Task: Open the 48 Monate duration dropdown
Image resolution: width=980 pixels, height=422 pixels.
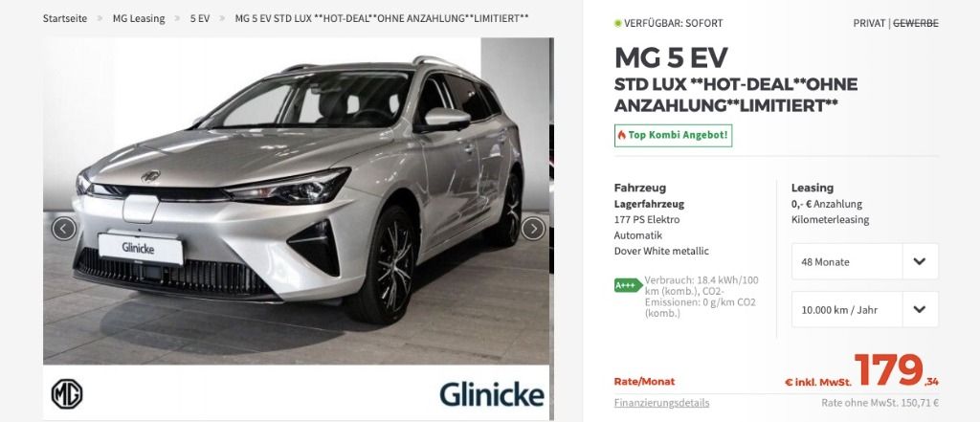Action: point(865,261)
